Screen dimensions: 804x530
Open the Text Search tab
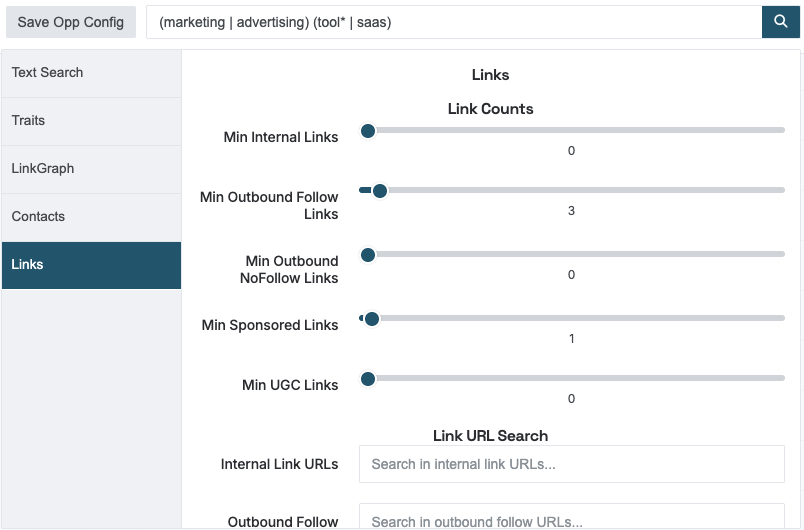91,73
